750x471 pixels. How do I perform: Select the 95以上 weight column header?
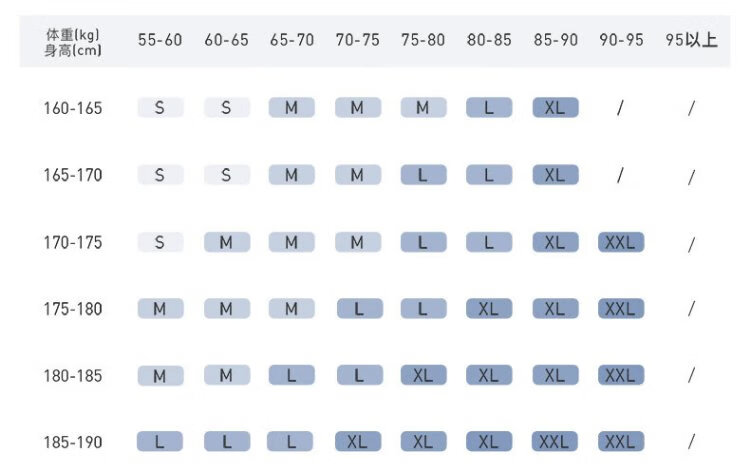click(x=691, y=41)
